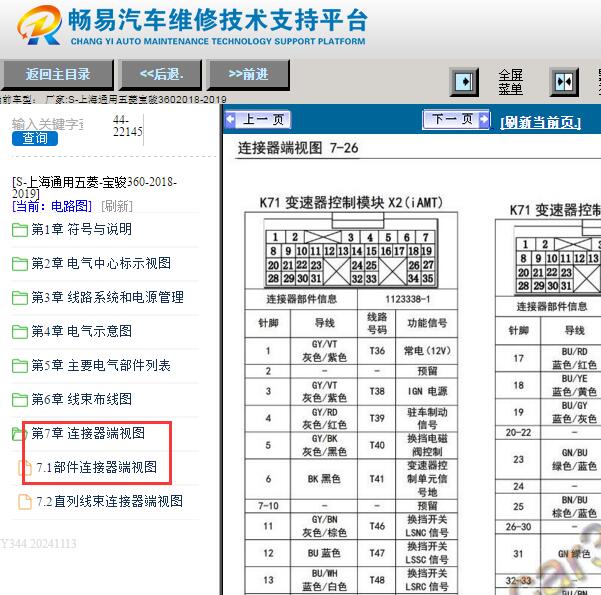601x595 pixels.
Task: Go back with <<后退 button
Action: 161,74
